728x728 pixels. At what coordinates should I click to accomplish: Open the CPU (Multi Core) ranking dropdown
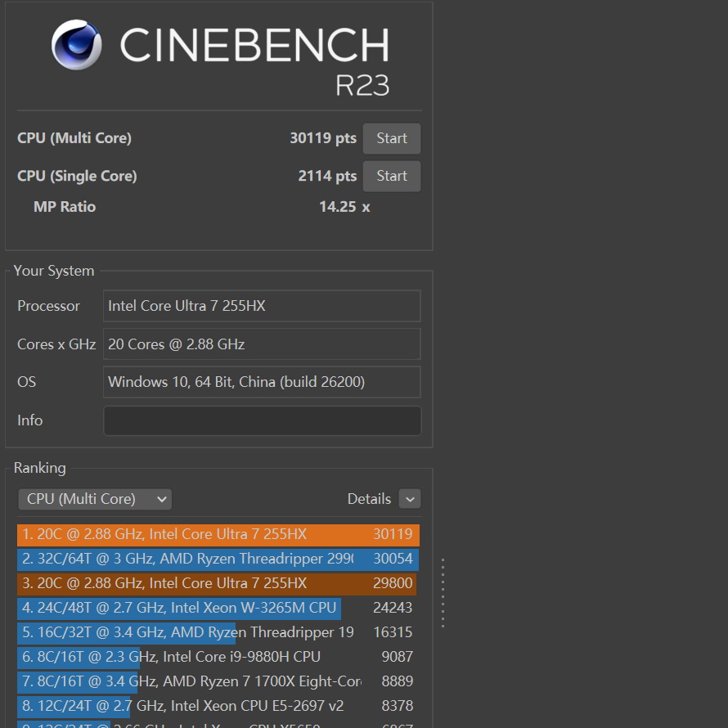point(95,499)
